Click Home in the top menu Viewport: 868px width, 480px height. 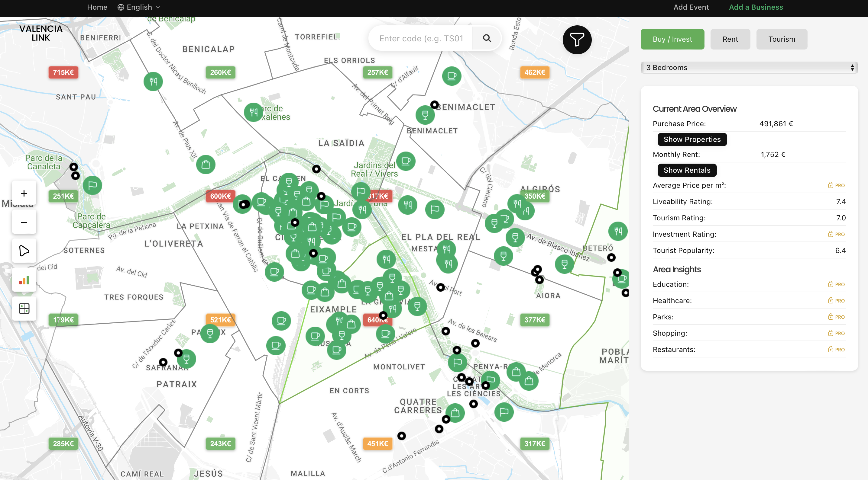click(97, 7)
